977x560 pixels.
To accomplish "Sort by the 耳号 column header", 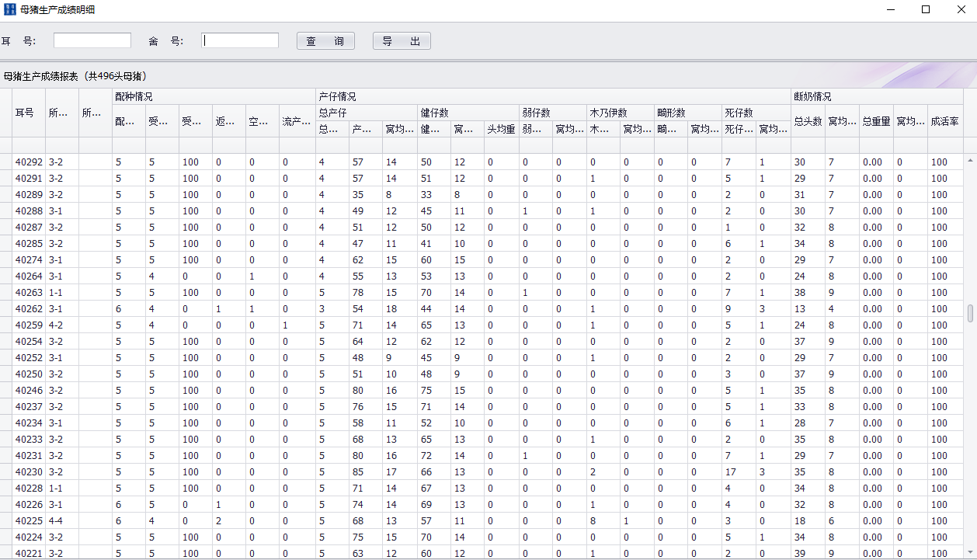I will (25, 113).
